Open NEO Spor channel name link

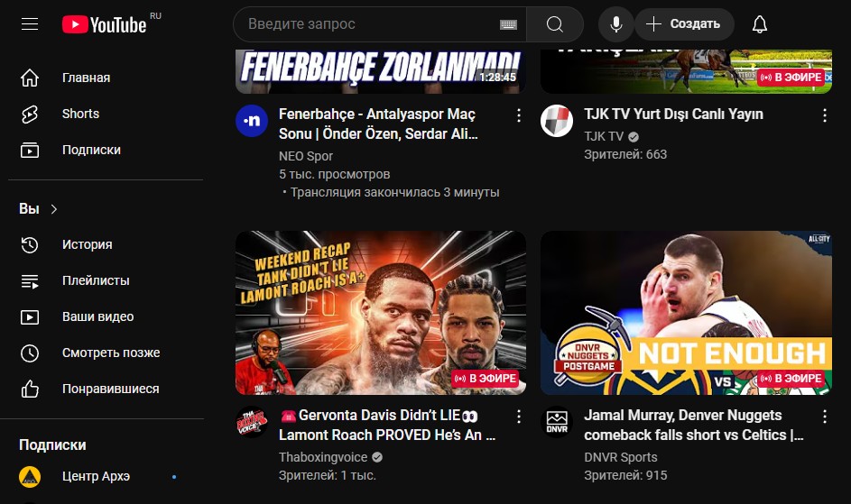point(306,156)
